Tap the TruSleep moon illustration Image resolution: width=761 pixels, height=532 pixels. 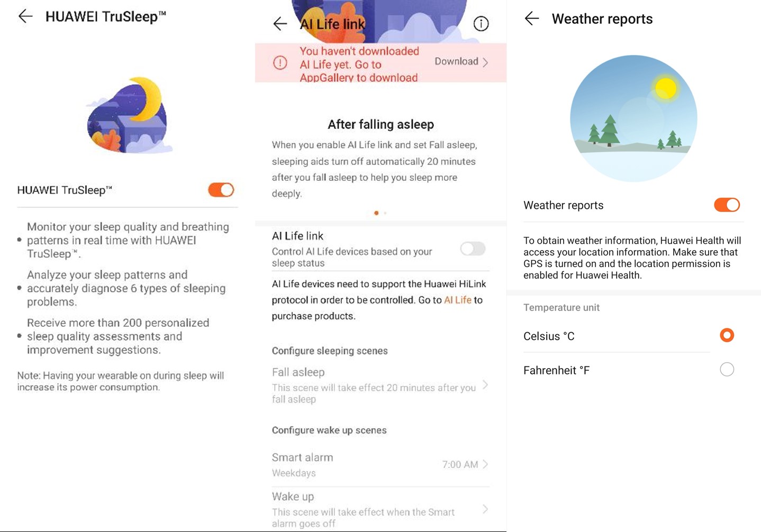point(129,115)
